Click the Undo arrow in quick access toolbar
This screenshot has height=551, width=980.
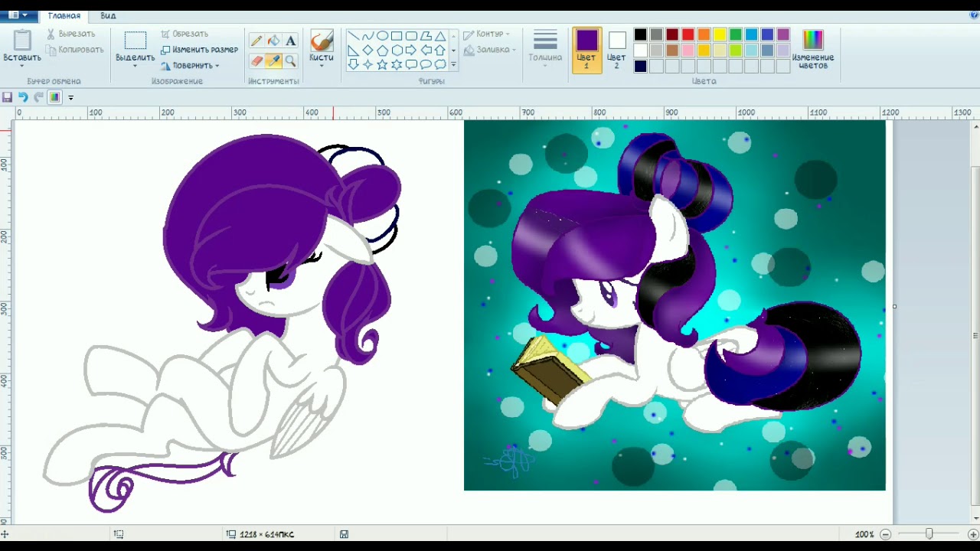point(23,97)
